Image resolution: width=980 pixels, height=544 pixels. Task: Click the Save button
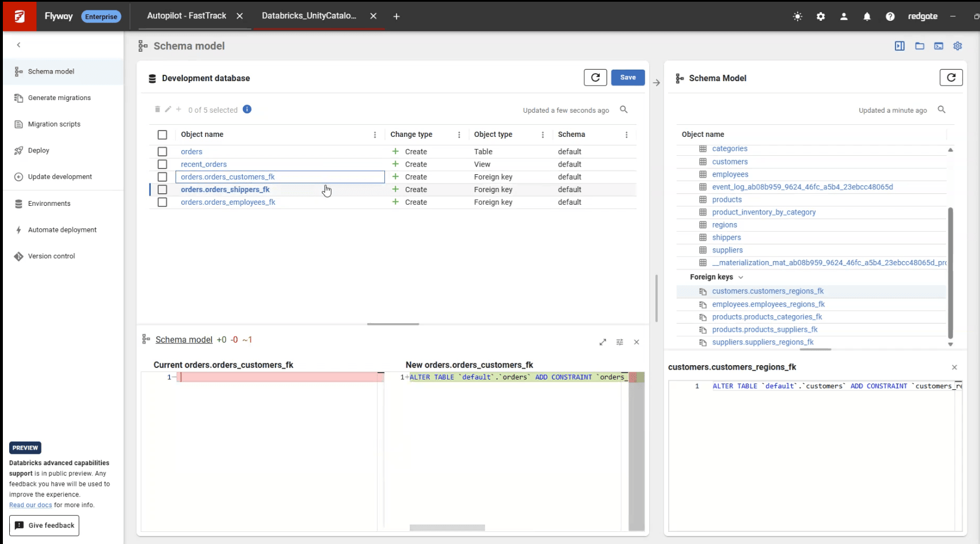tap(628, 77)
